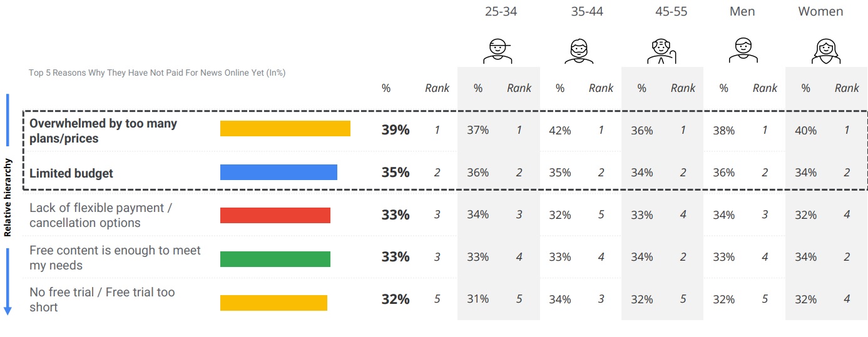Click the bold 39% overall percentage
The height and width of the screenshot is (337, 868).
396,130
